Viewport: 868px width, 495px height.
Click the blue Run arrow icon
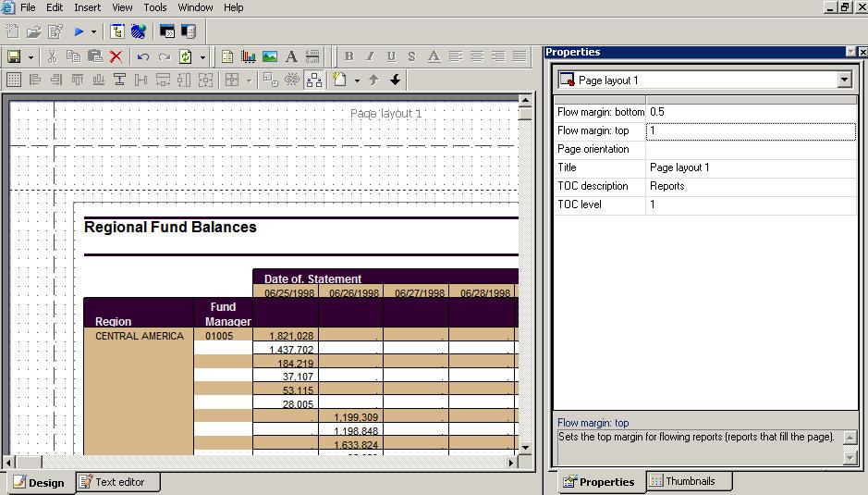pyautogui.click(x=79, y=31)
